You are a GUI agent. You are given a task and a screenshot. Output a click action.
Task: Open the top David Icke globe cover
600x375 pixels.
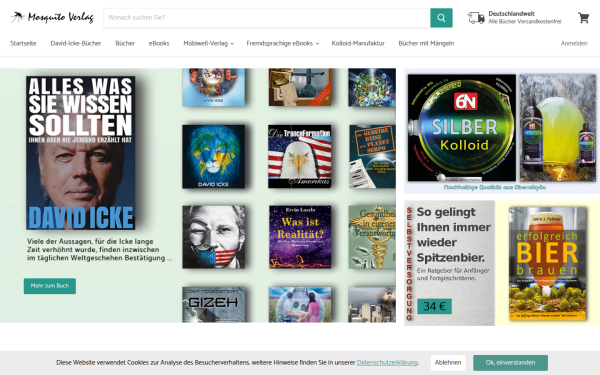tap(214, 87)
